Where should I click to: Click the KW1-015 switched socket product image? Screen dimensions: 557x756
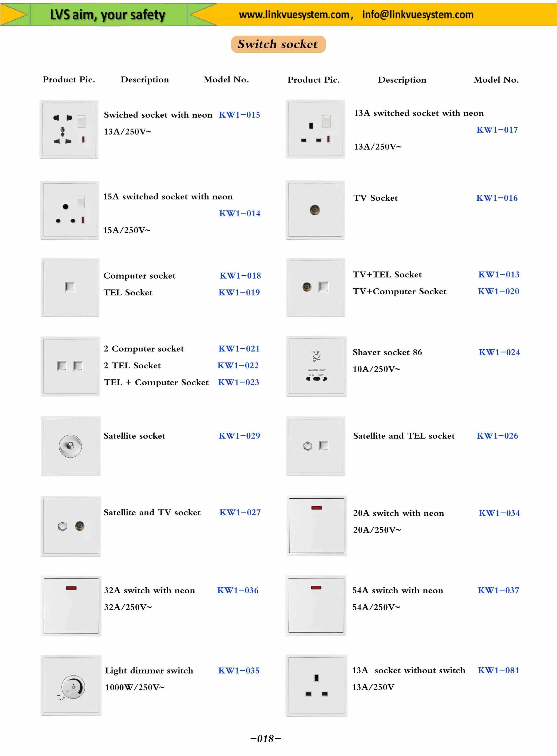coord(69,129)
